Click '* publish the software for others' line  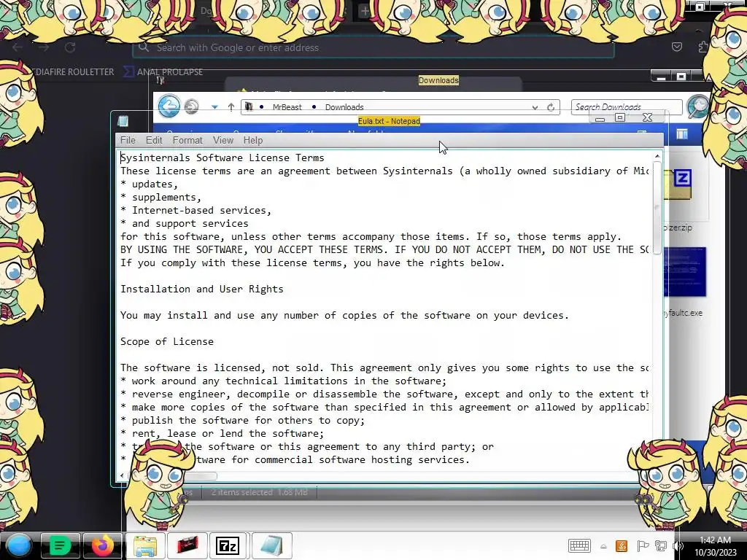242,421
